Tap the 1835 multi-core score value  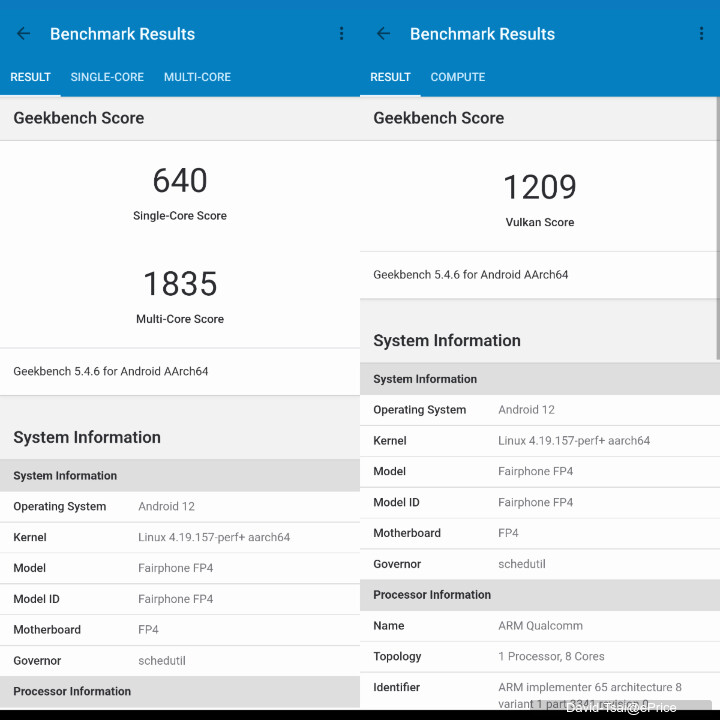(180, 284)
